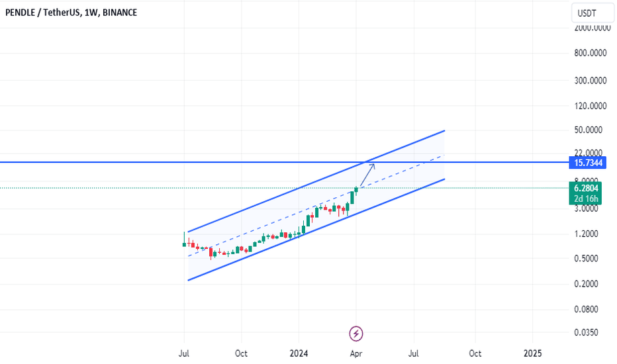Click the 2024 time axis label
Viewport: 617px width, 364px height.
tap(299, 353)
